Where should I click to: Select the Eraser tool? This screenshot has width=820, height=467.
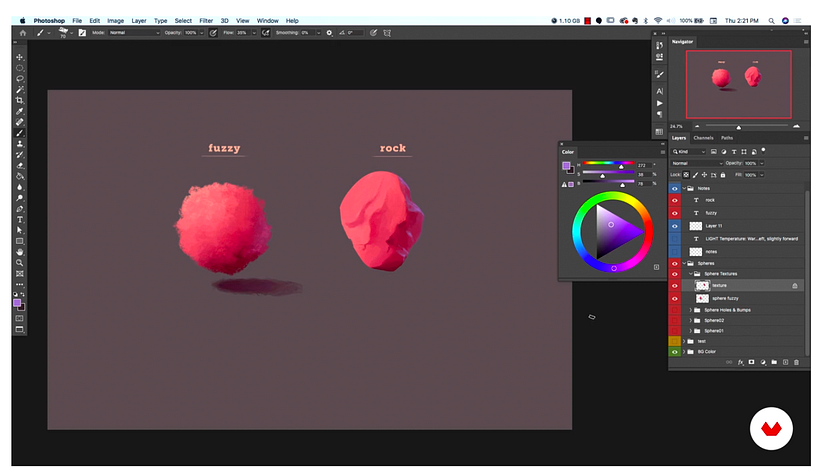19,165
